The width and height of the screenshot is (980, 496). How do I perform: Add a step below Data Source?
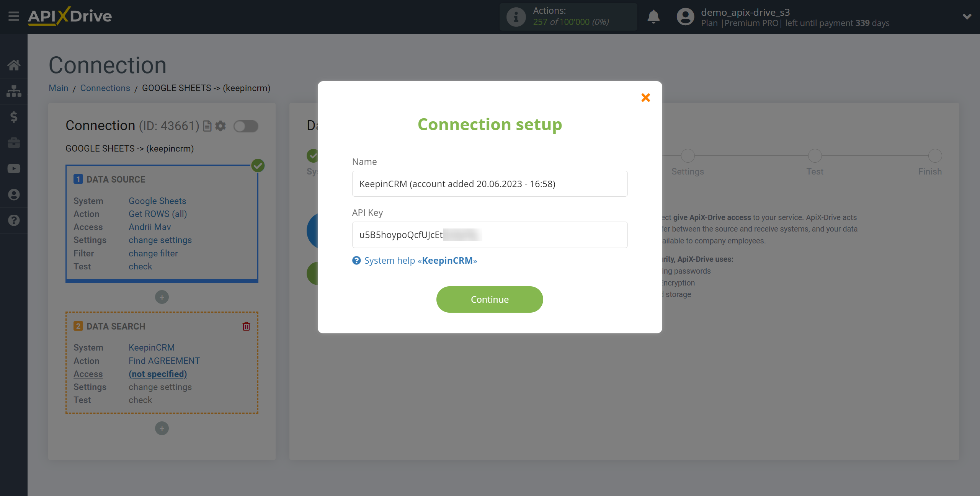click(x=162, y=297)
